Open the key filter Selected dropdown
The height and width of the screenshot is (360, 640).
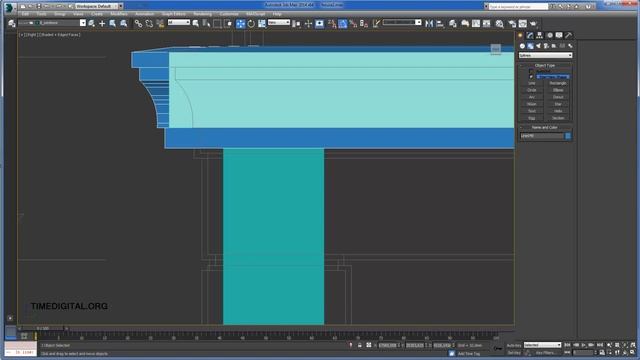pyautogui.click(x=542, y=345)
